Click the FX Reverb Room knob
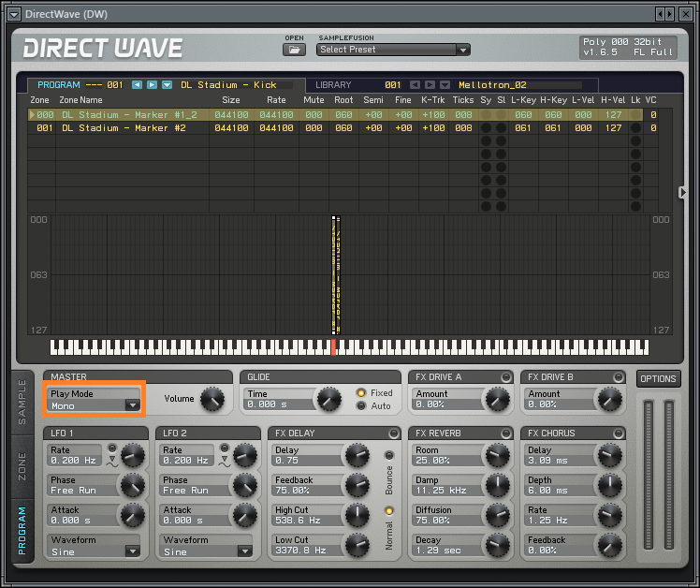 coord(497,456)
